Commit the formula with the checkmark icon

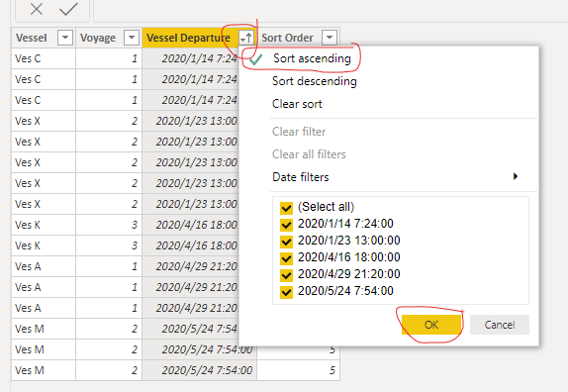[68, 9]
